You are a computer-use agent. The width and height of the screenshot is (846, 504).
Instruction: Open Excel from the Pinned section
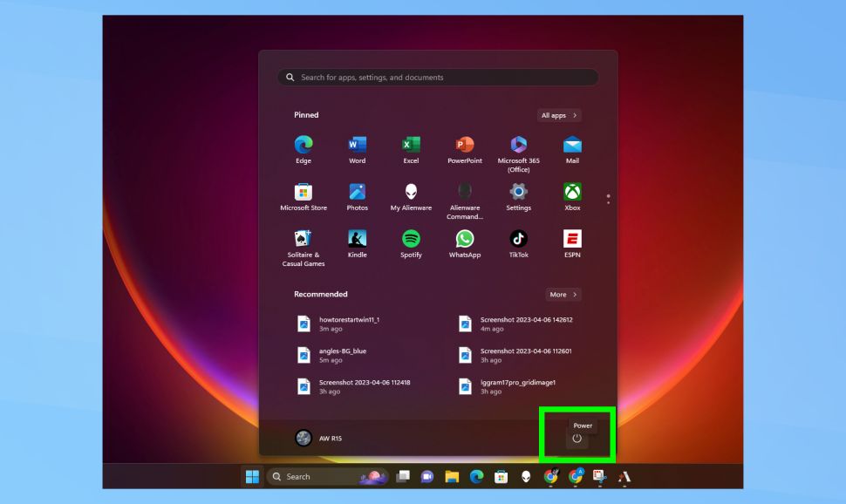(x=411, y=149)
